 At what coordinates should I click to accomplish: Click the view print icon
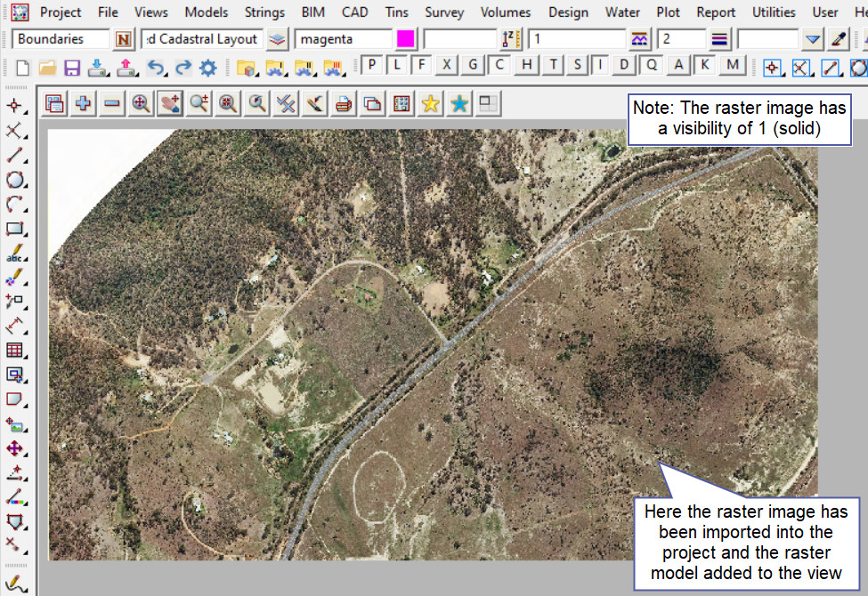(x=344, y=104)
